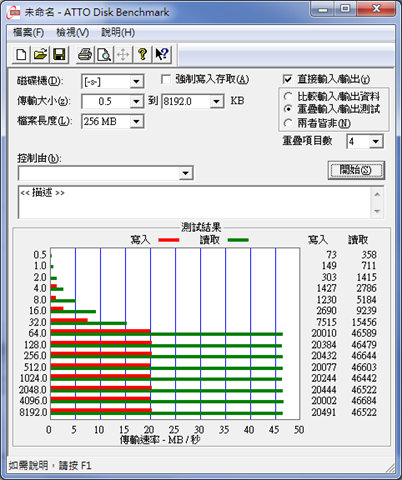Click inside the << 描述 >> description field

[x=195, y=202]
